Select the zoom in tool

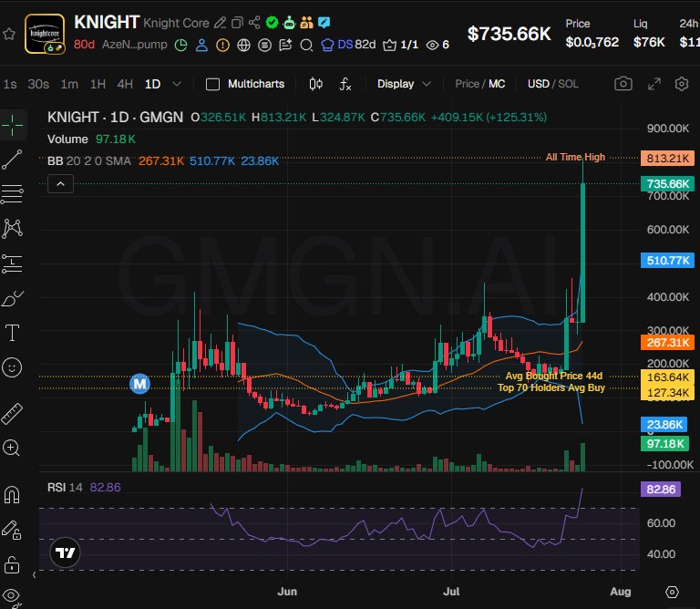click(12, 448)
